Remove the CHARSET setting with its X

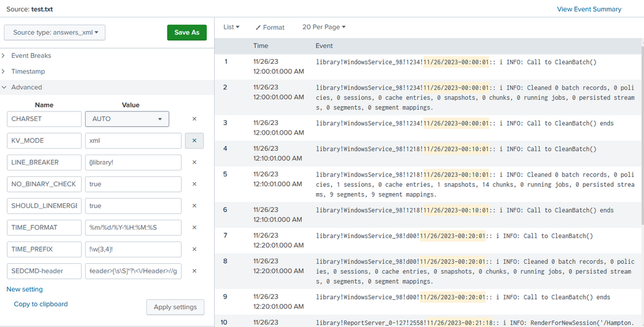194,119
